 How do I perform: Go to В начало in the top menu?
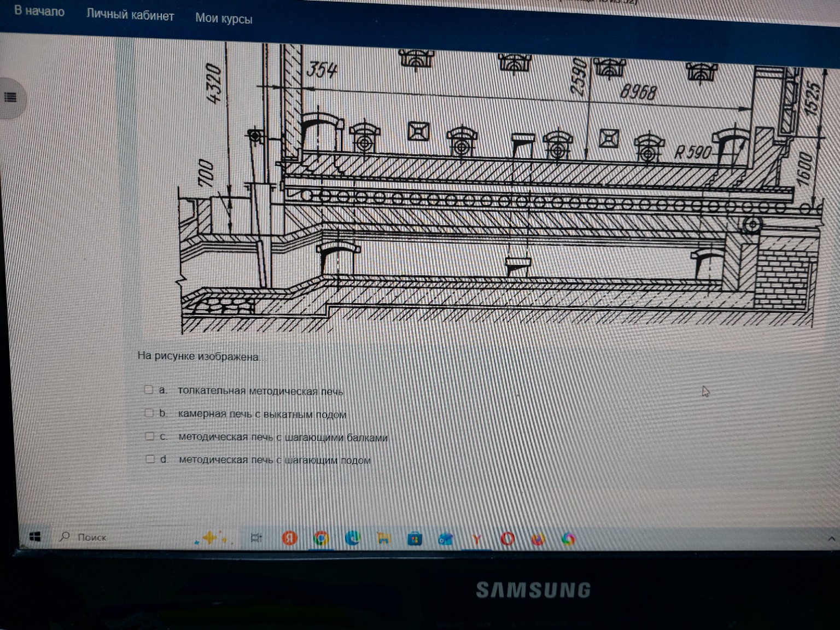[x=39, y=11]
